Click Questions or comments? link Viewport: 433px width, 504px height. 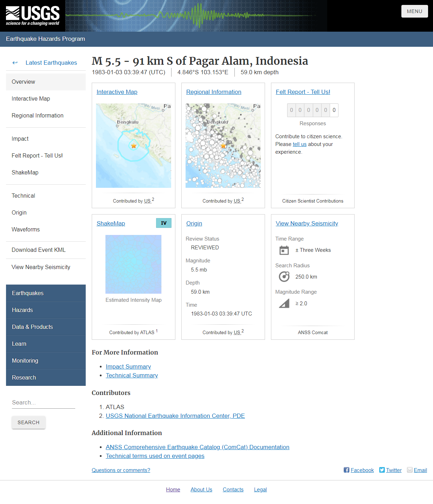click(121, 470)
